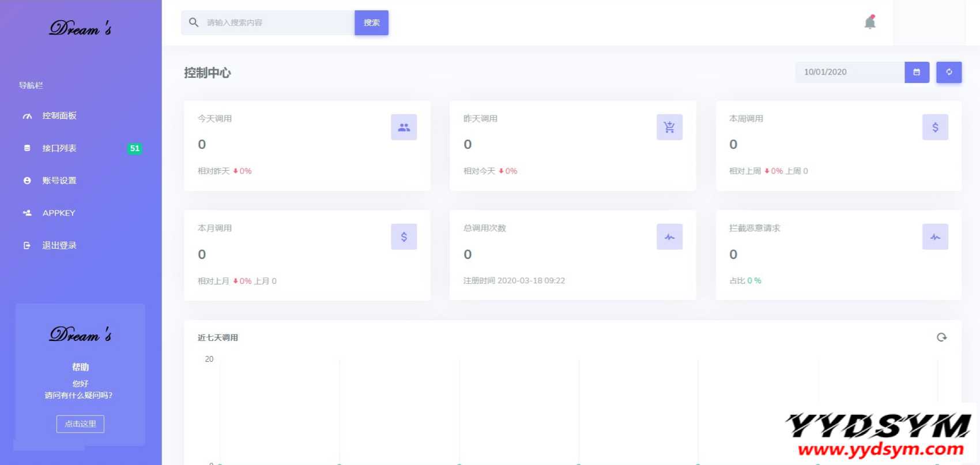Click the dollar icon on 本周调用 card
The image size is (980, 465).
[x=935, y=127]
